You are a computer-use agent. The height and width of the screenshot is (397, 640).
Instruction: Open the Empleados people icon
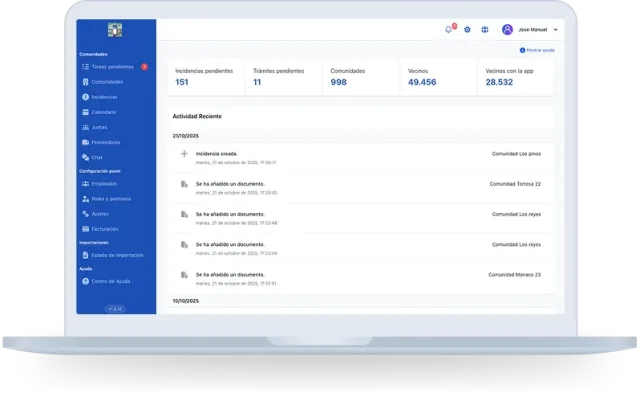[85, 184]
